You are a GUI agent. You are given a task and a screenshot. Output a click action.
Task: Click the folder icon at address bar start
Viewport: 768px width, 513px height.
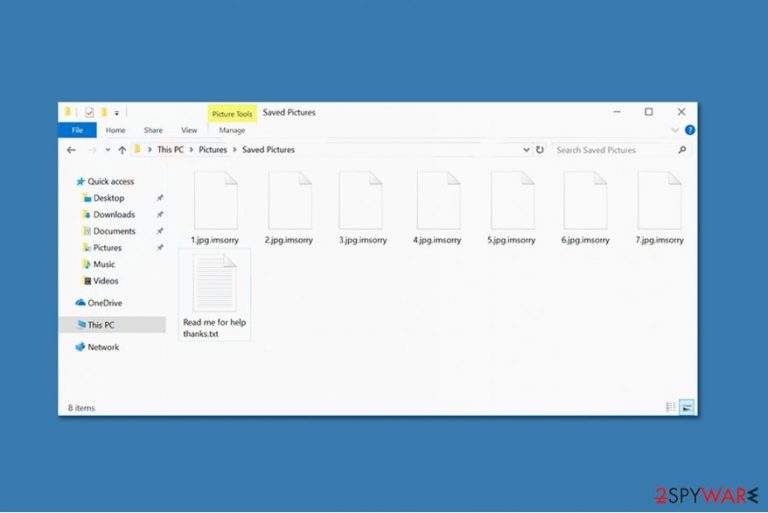pos(138,149)
